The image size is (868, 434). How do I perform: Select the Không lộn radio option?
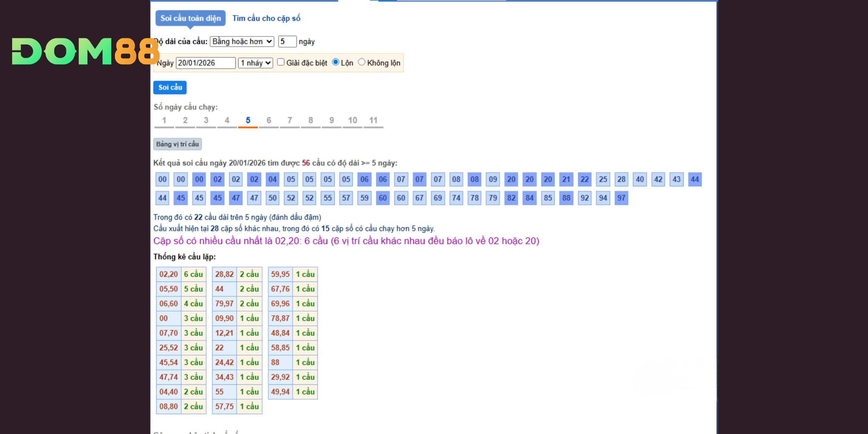(361, 62)
